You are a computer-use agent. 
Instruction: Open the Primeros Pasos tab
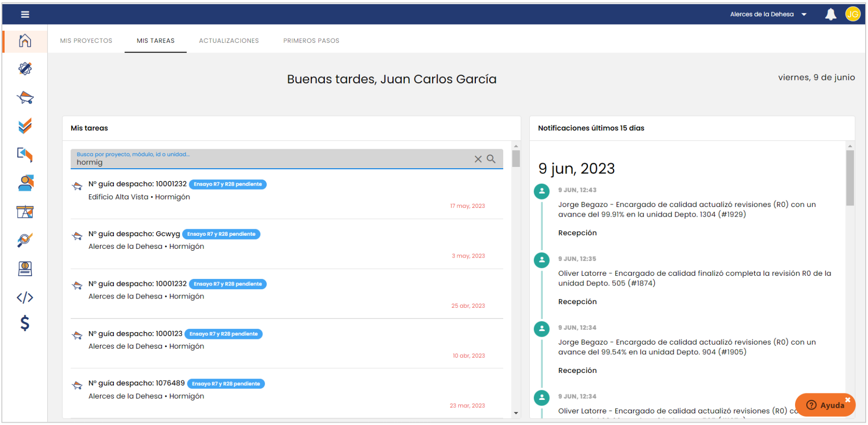tap(311, 41)
